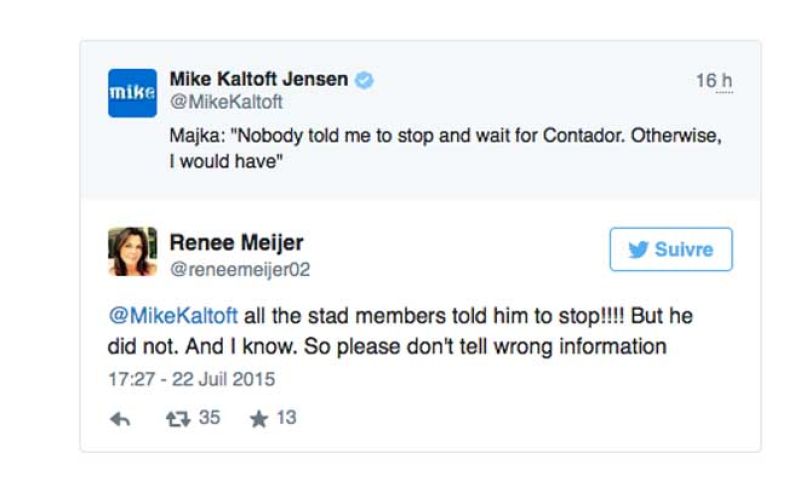Click the 16 h timestamp
This screenshot has width=800, height=484.
pyautogui.click(x=714, y=81)
